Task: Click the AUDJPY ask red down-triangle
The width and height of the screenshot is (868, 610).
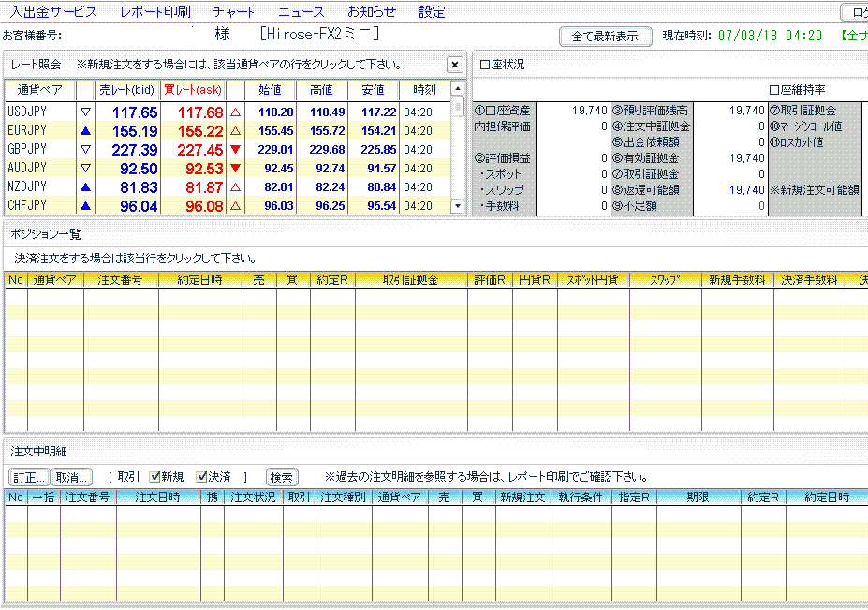Action: [x=235, y=169]
